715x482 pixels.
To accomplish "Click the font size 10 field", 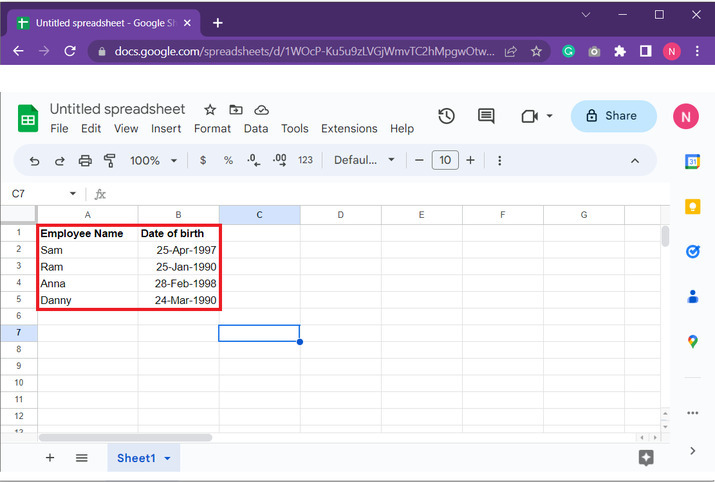I will pyautogui.click(x=445, y=160).
